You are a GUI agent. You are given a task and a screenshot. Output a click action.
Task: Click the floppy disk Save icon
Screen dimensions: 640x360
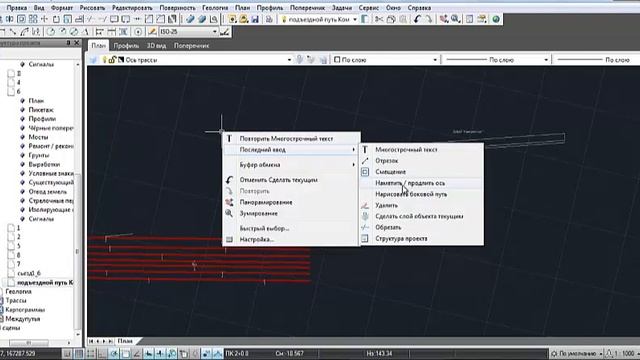pos(255,19)
